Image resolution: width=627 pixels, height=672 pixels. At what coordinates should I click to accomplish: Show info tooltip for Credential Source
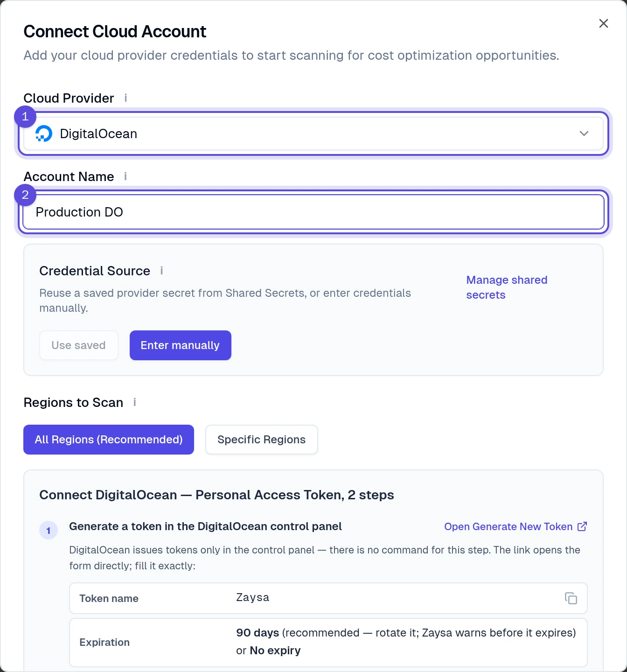161,271
